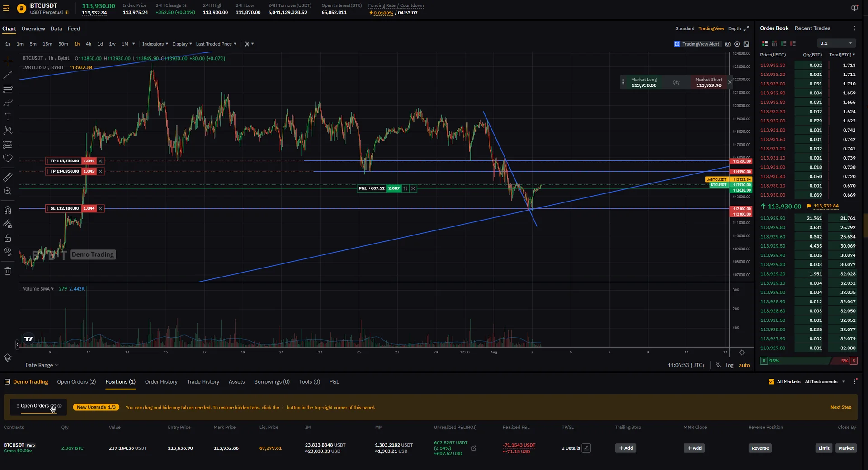Expand the Indicators dropdown
This screenshot has height=470, width=868.
tap(155, 44)
